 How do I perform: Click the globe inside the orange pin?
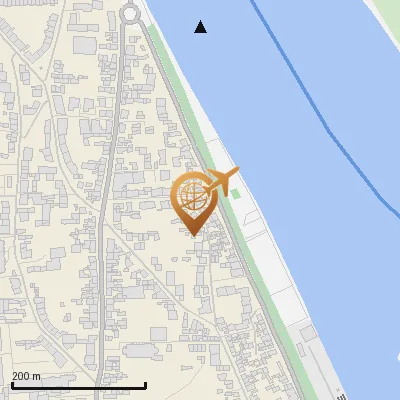pyautogui.click(x=194, y=196)
